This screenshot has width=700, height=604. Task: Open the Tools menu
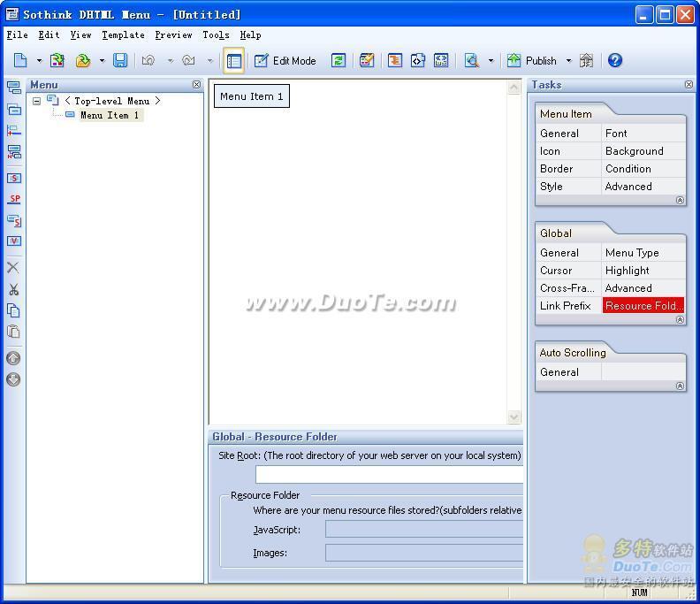pyautogui.click(x=216, y=34)
